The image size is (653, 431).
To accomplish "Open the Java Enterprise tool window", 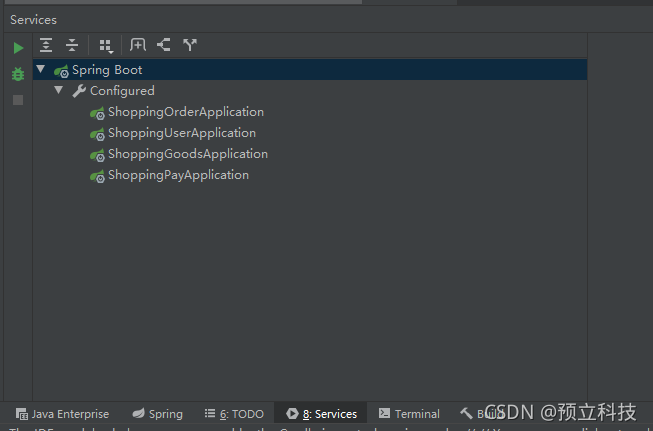I will pyautogui.click(x=62, y=414).
